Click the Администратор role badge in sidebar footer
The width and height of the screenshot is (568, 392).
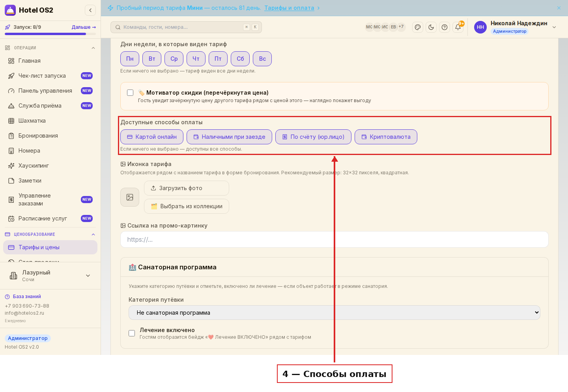click(28, 338)
